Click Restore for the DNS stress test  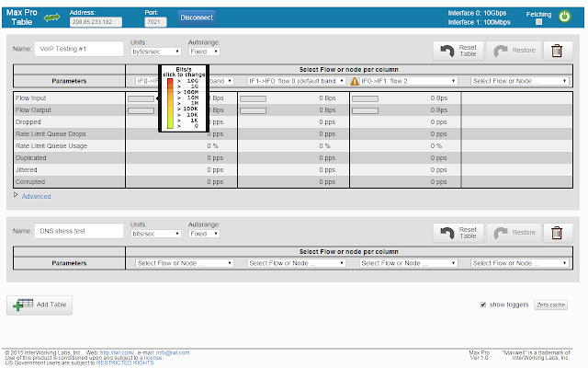tap(514, 233)
